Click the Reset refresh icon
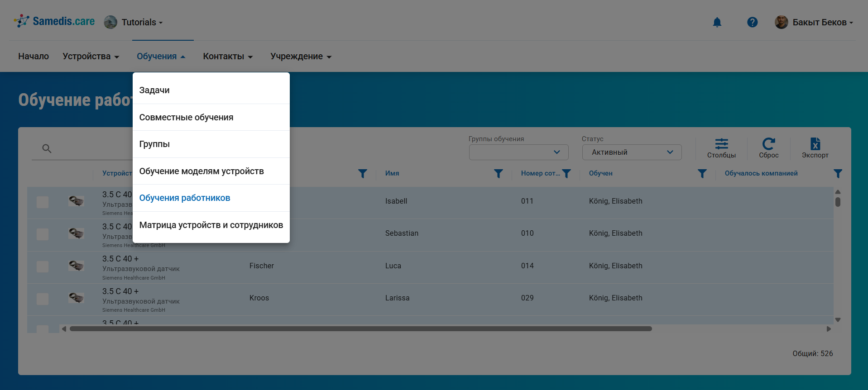Viewport: 868px width, 390px height. (x=768, y=148)
